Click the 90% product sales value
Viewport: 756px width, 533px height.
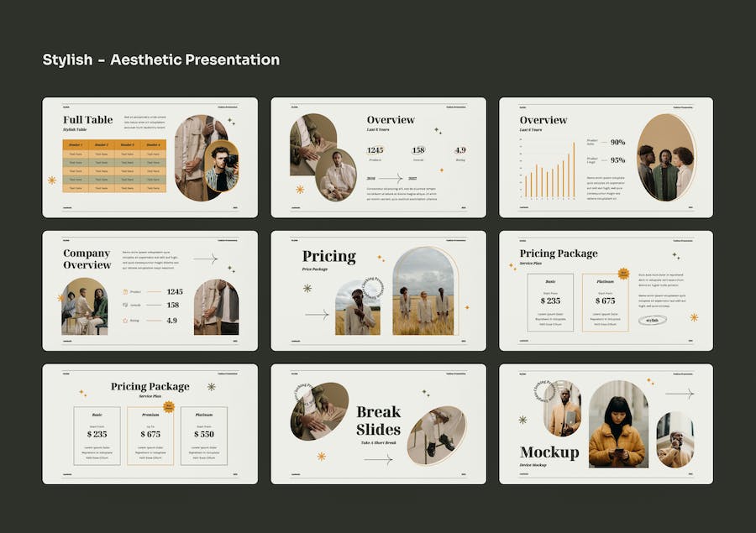pyautogui.click(x=617, y=142)
